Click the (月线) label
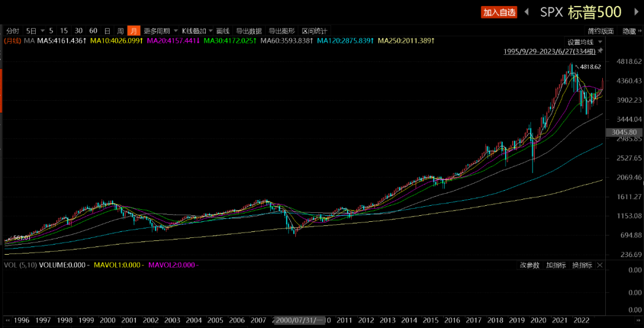This screenshot has width=644, height=328. pyautogui.click(x=13, y=41)
